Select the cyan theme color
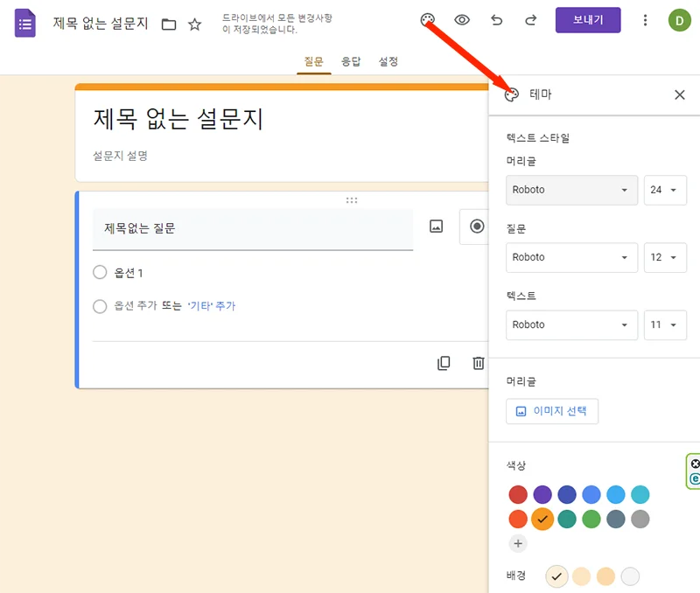The image size is (700, 593). pyautogui.click(x=640, y=494)
